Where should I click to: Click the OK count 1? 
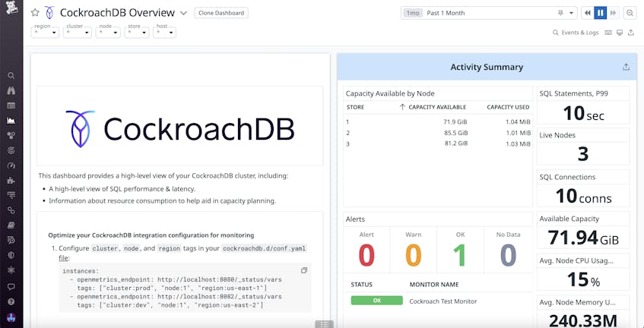(461, 255)
